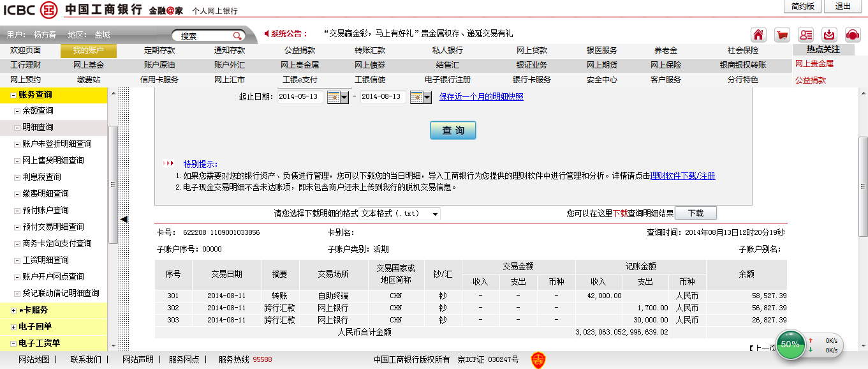Click the red home icon
868x369 pixels.
(758, 34)
